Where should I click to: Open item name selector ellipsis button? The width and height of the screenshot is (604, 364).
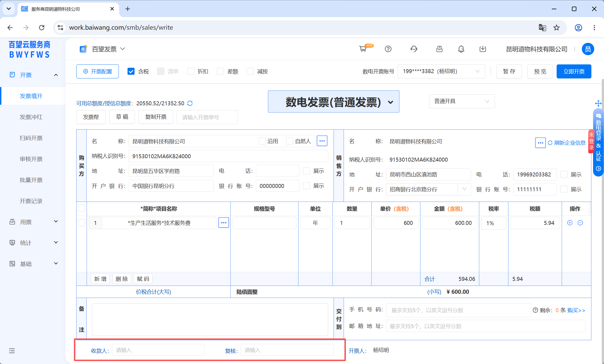coord(224,223)
